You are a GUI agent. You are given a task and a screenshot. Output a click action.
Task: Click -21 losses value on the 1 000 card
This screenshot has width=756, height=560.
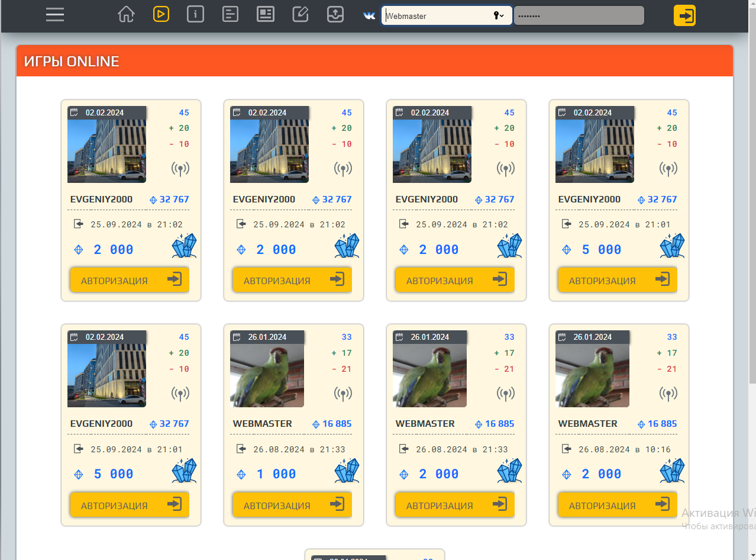(x=342, y=369)
